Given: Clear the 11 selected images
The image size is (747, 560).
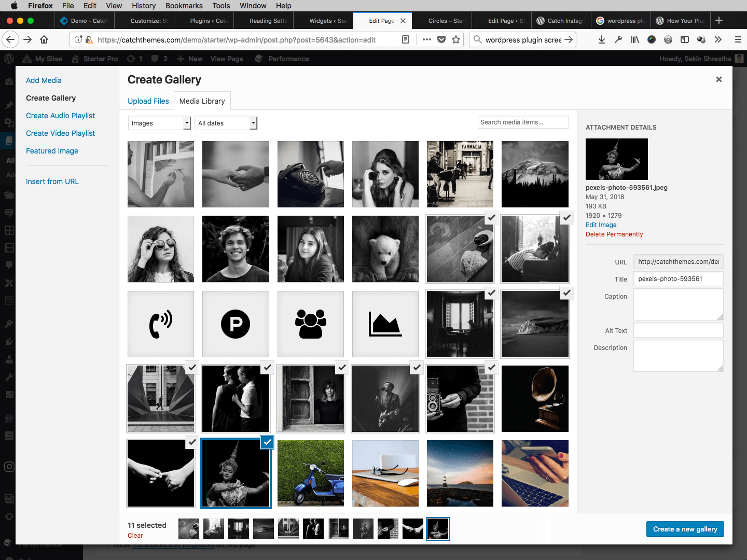Looking at the screenshot, I should coord(135,536).
